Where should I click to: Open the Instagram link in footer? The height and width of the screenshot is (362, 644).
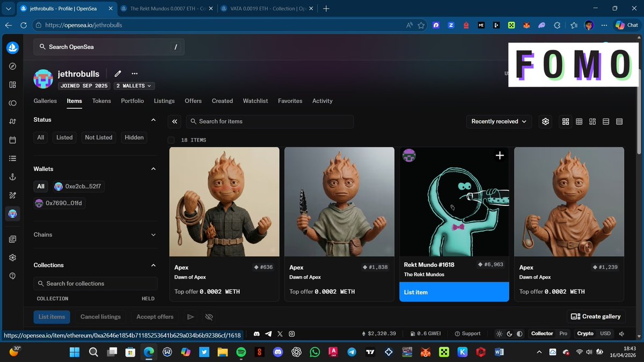[292, 334]
